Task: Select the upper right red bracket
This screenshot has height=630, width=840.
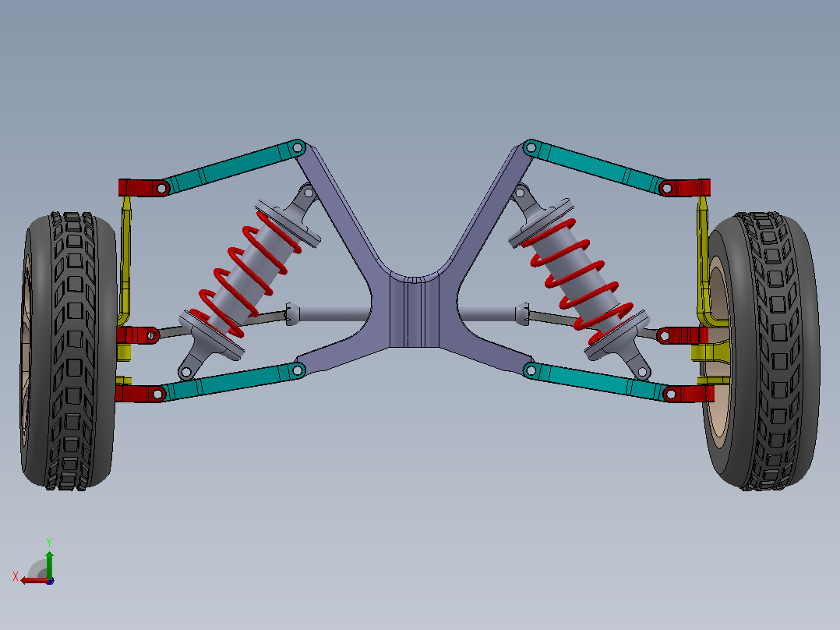Action: (685, 188)
